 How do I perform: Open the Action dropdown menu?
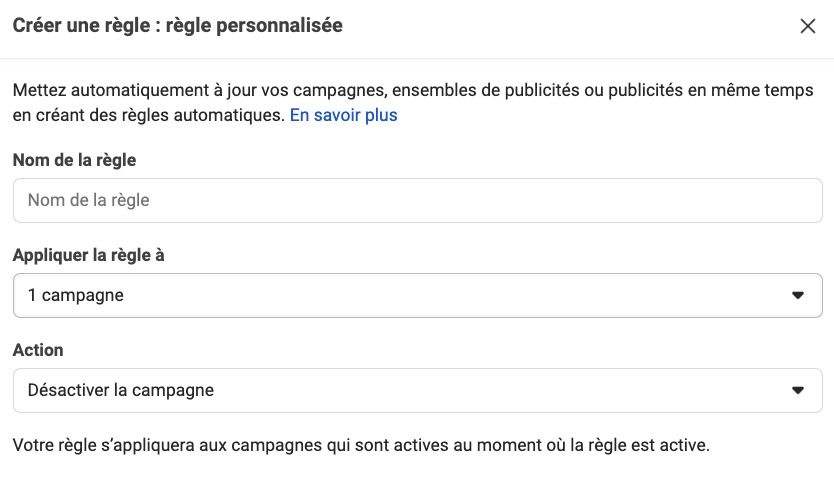(x=417, y=390)
